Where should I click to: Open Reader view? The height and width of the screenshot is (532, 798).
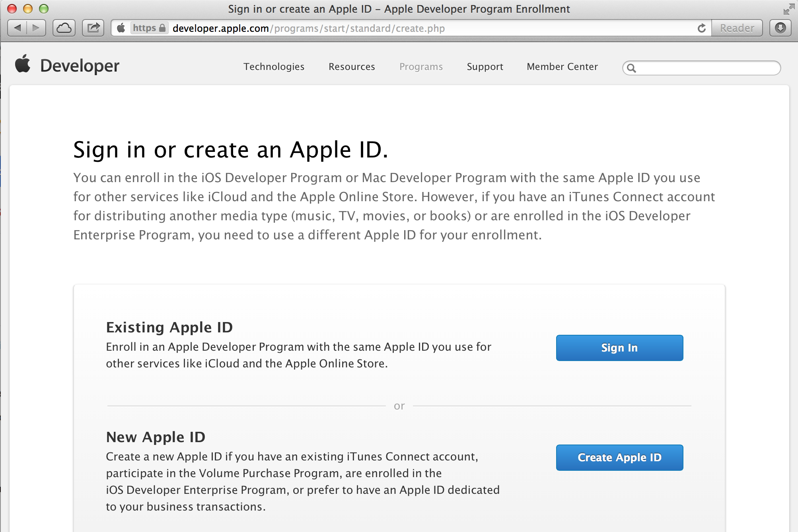[737, 28]
